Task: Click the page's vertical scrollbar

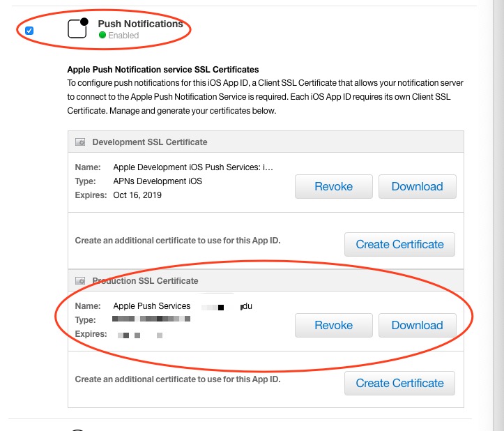Action: 498,215
